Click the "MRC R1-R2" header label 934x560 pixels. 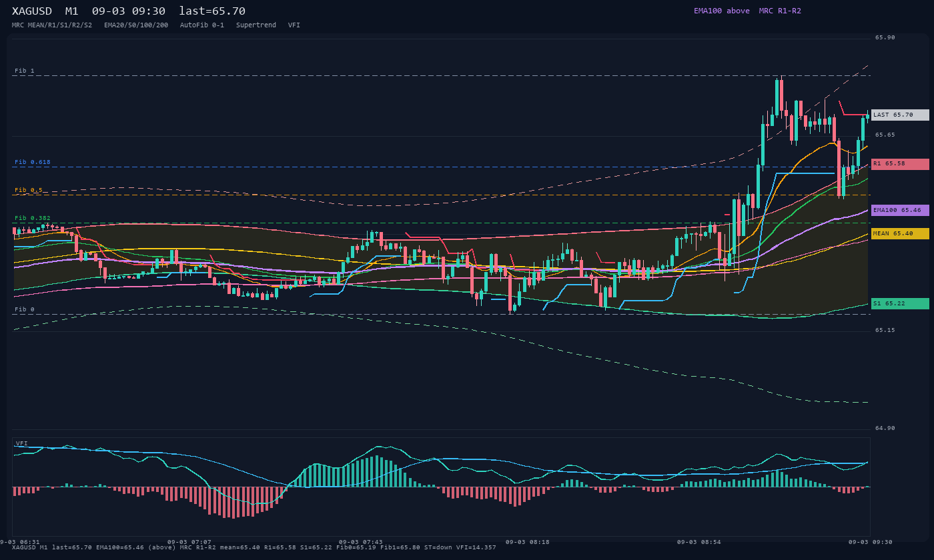[780, 11]
